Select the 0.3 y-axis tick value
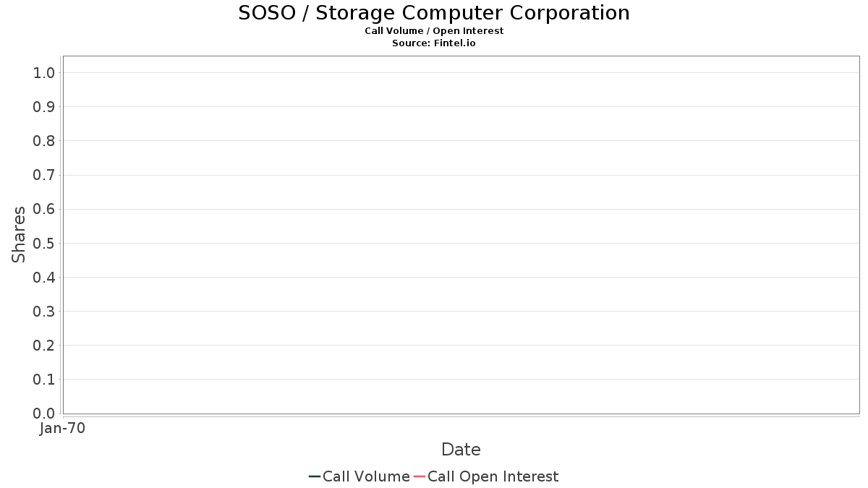The image size is (868, 488). tap(44, 312)
